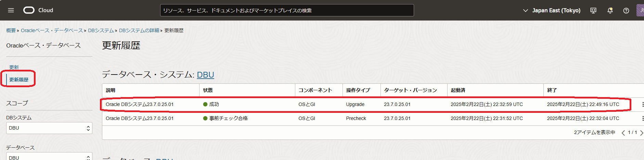
Task: Select 更新履歴 in the side menu
Action: 19,79
